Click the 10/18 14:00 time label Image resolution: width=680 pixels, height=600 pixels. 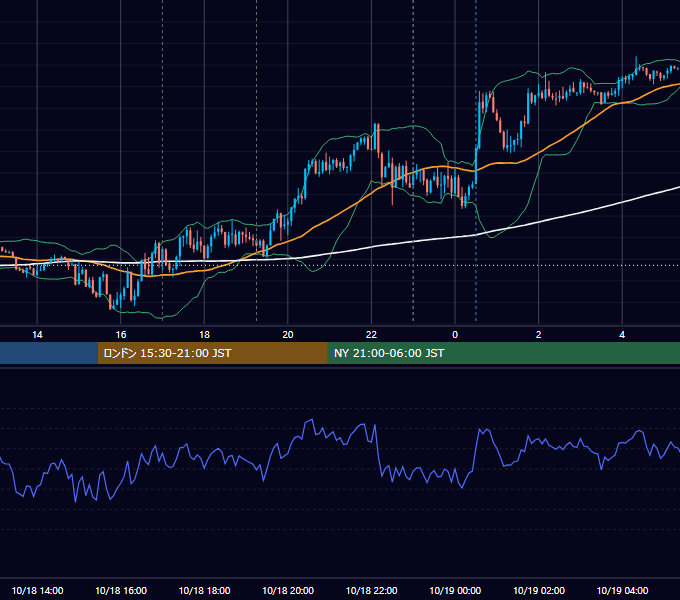[37, 590]
